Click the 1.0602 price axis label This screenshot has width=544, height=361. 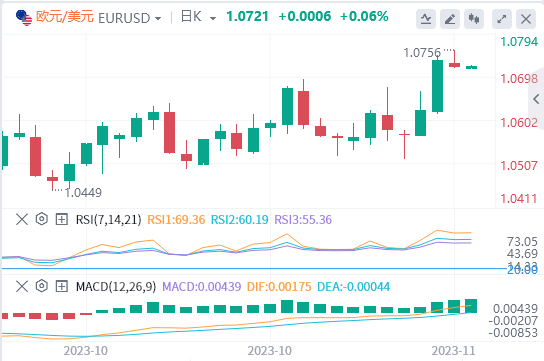point(519,123)
